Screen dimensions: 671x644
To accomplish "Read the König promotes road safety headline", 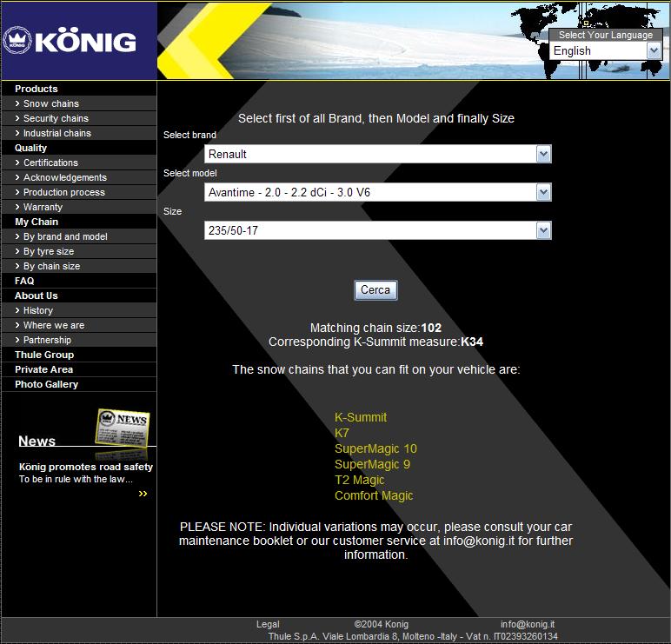I will point(86,467).
